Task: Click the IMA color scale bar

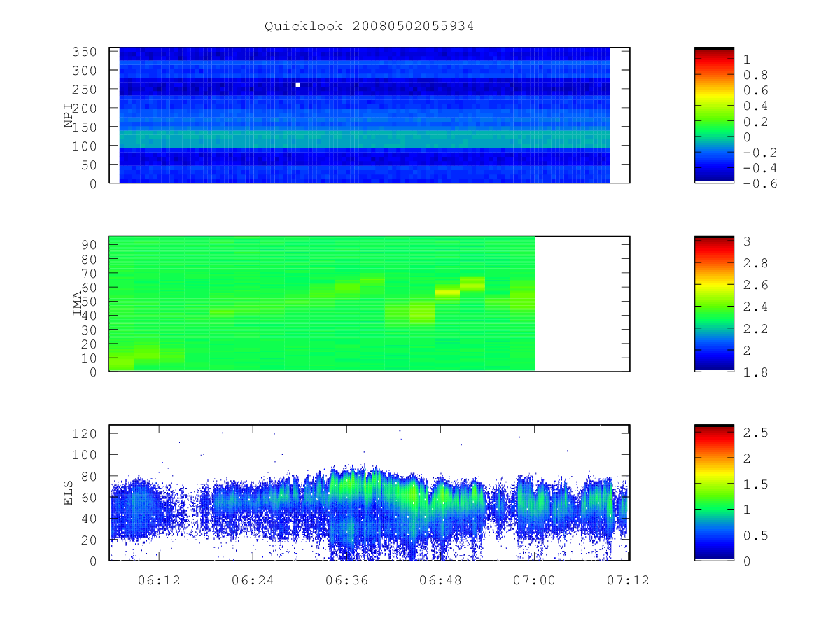Action: pos(714,304)
